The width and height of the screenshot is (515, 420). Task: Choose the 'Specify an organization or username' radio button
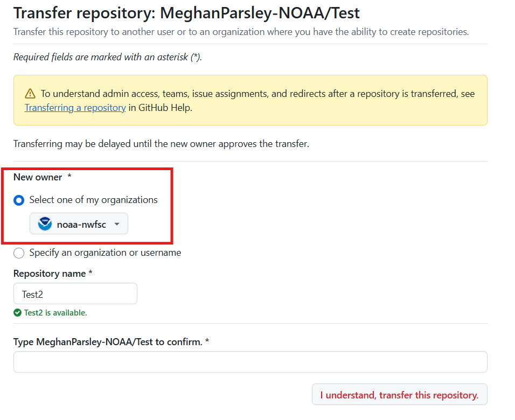pyautogui.click(x=19, y=253)
